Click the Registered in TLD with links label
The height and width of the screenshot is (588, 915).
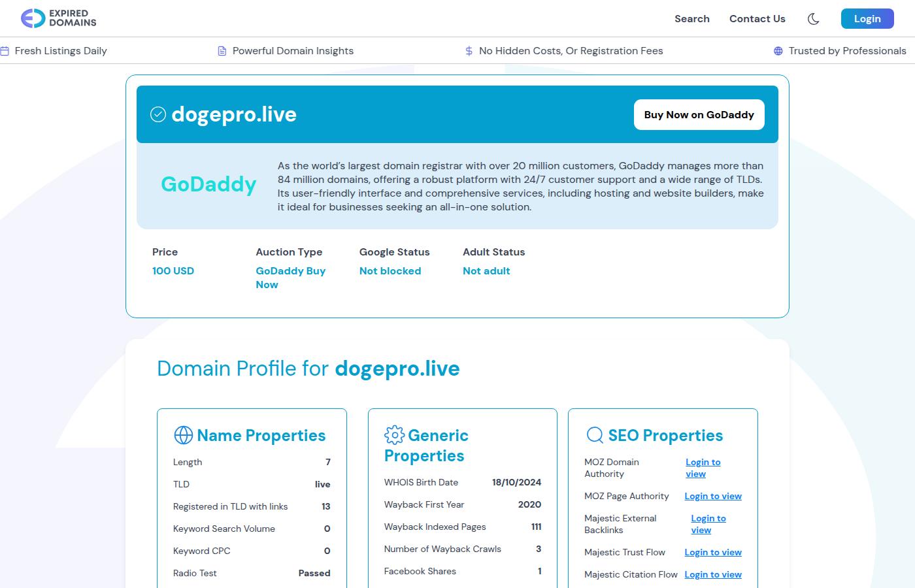pos(230,507)
